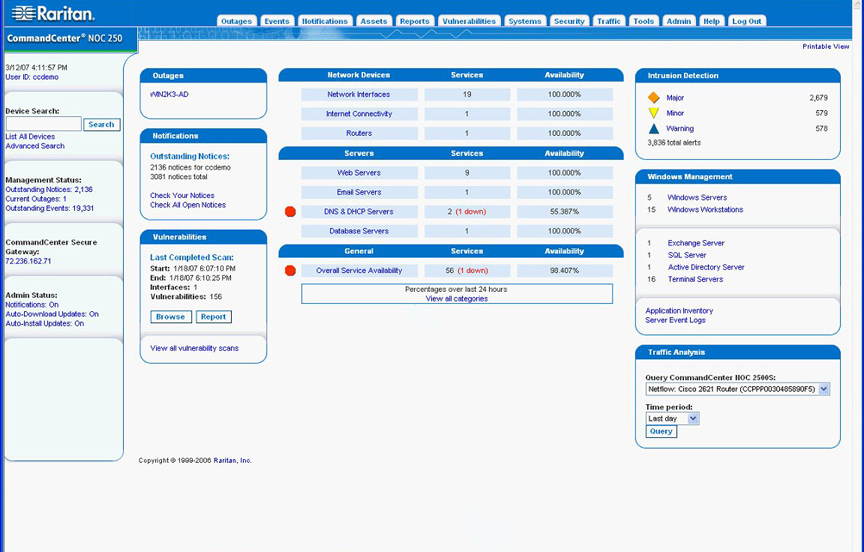This screenshot has width=864, height=552.
Task: Open Minor intrusion alerts link
Action: coord(675,113)
